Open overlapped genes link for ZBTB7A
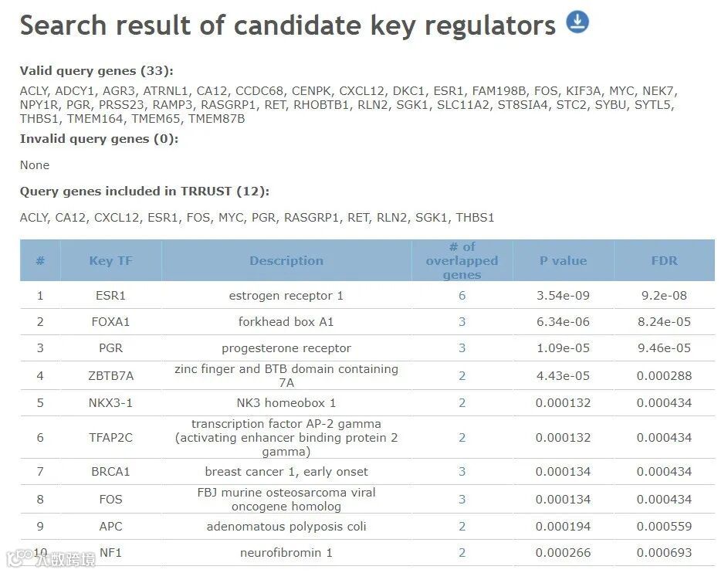728x573 pixels. point(462,376)
